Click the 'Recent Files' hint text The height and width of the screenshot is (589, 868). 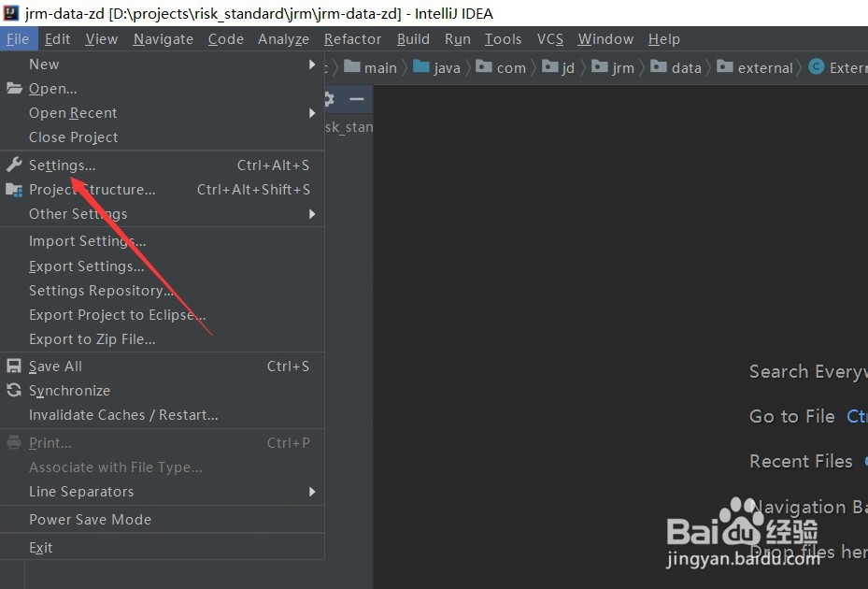click(801, 461)
